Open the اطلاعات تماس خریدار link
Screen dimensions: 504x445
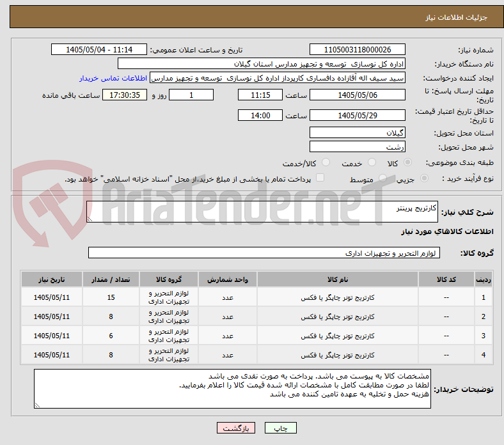click(x=113, y=79)
